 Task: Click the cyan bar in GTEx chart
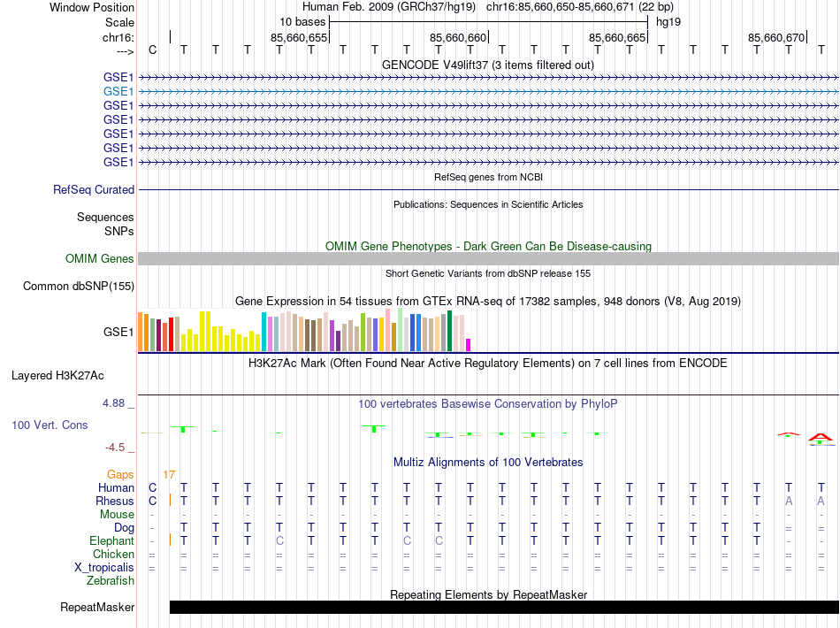[x=263, y=332]
